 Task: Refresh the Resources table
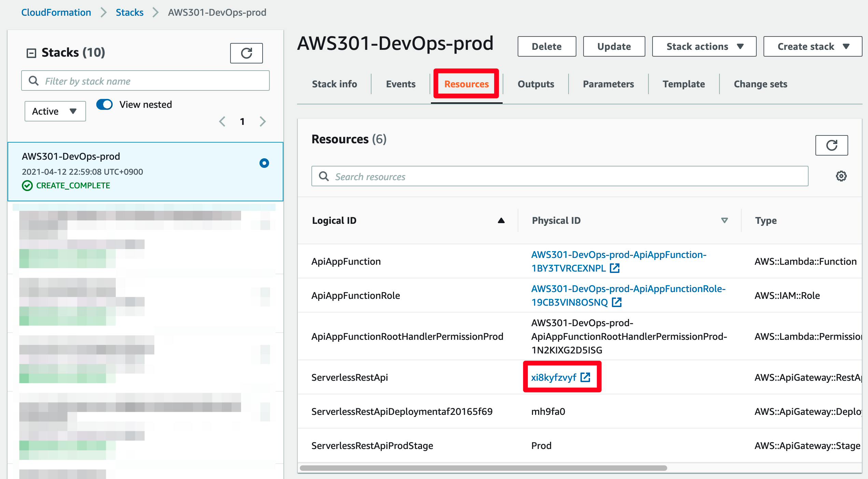point(831,145)
